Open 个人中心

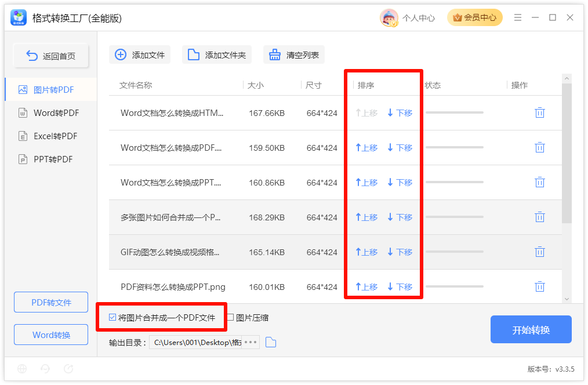click(419, 17)
